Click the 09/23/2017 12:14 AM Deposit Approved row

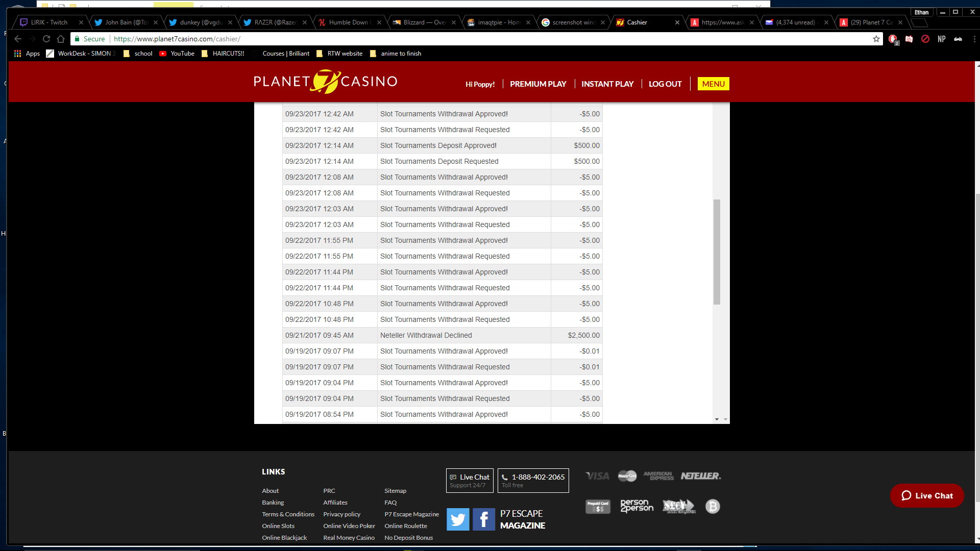click(443, 145)
